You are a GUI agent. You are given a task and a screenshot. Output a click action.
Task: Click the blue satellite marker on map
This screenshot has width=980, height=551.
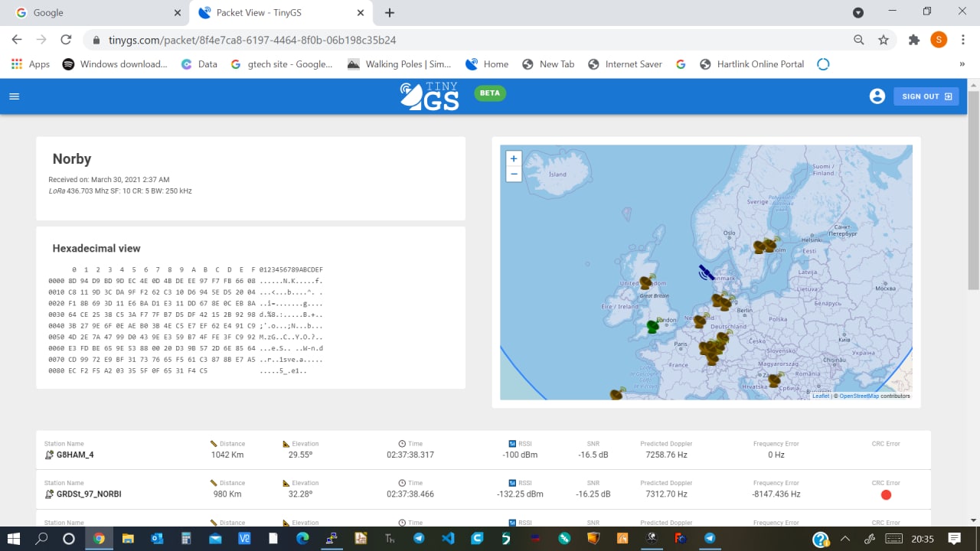click(705, 272)
